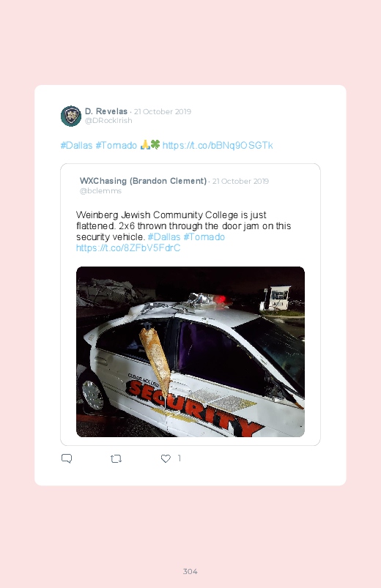The width and height of the screenshot is (381, 588).
Task: Open the damaged security car photo
Action: (x=190, y=351)
